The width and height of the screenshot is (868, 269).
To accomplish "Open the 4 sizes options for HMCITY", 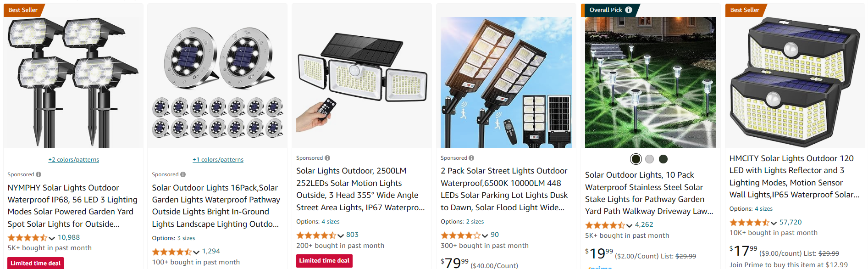I will (763, 209).
